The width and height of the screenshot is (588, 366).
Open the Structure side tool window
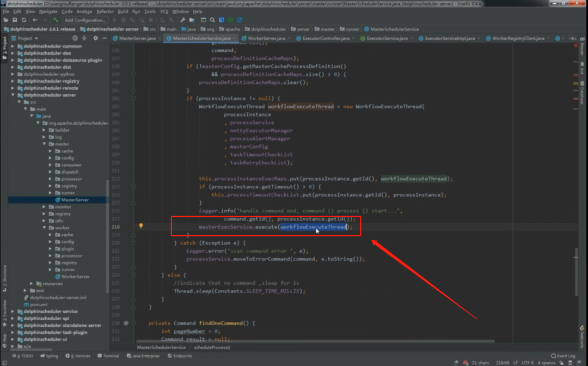coord(4,278)
